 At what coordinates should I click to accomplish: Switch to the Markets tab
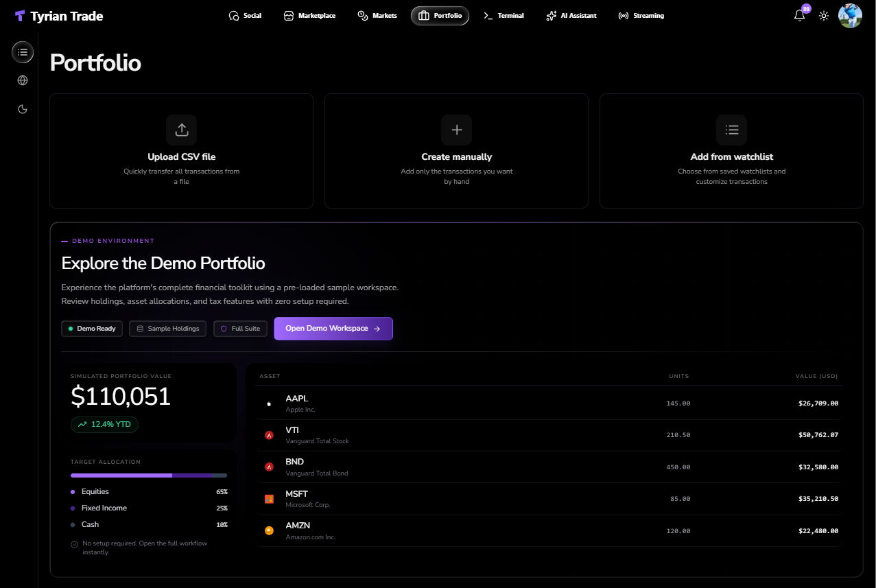coord(377,16)
